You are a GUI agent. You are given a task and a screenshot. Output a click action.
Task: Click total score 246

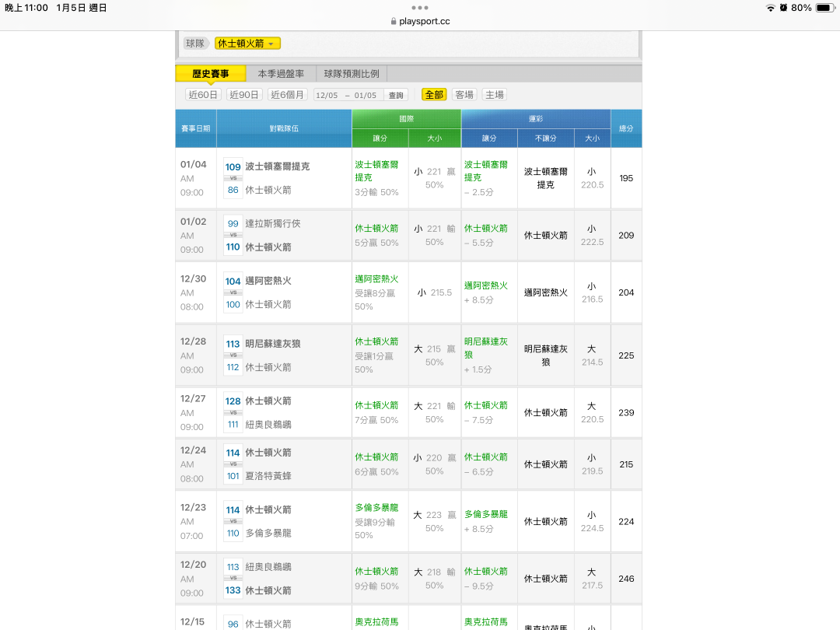pyautogui.click(x=626, y=579)
